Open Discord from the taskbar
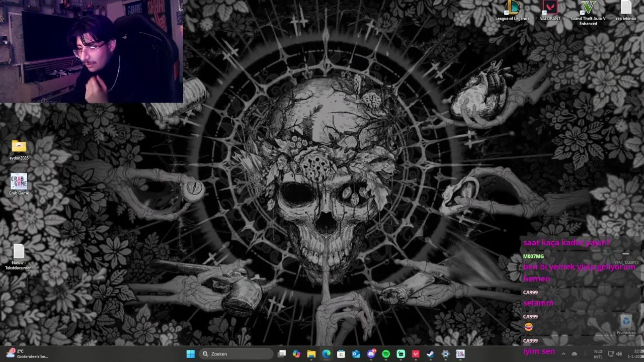The width and height of the screenshot is (644, 362). pos(371,354)
